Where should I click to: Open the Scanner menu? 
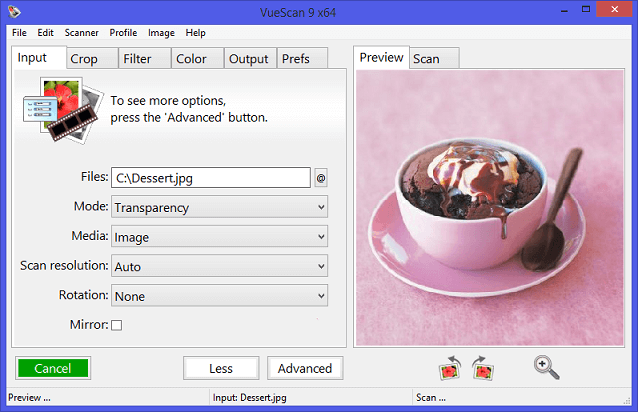[x=81, y=33]
